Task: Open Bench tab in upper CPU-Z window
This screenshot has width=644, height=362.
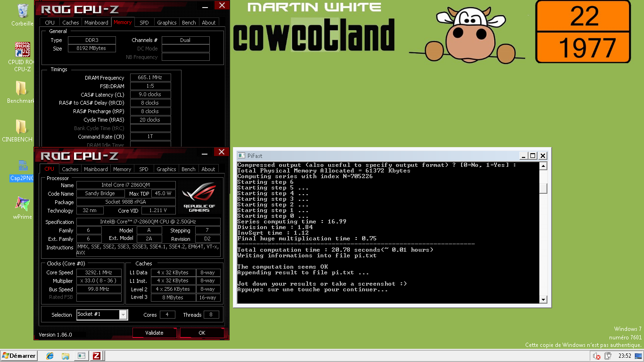Action: 189,22
